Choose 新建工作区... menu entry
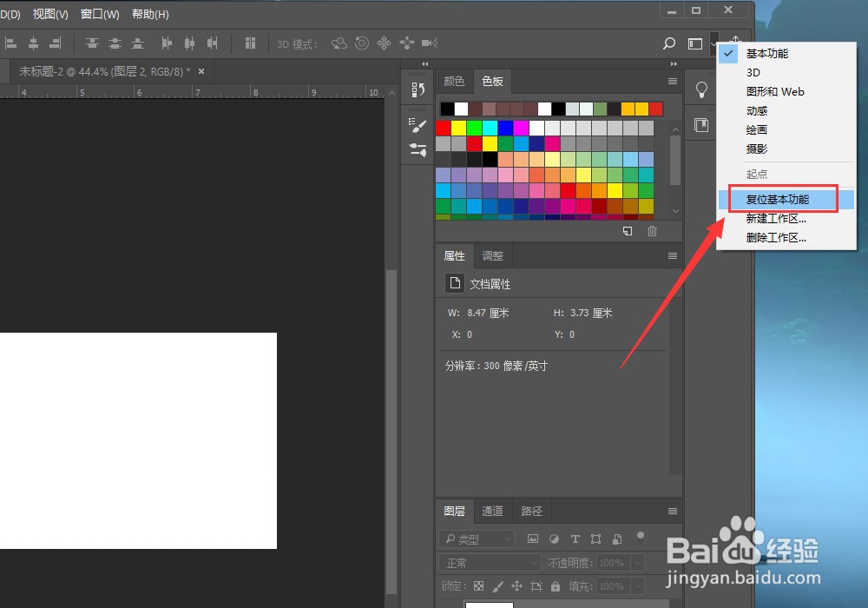The width and height of the screenshot is (868, 608). (x=786, y=219)
